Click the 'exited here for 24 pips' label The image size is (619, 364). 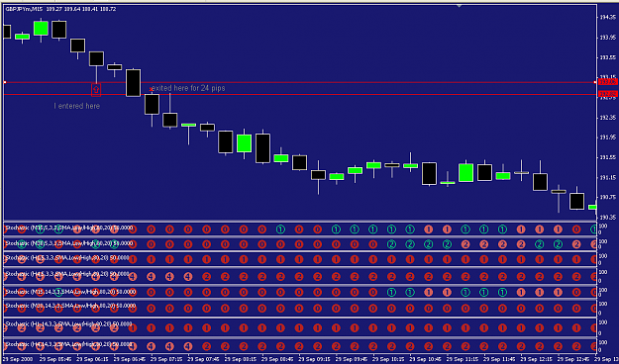tap(189, 88)
